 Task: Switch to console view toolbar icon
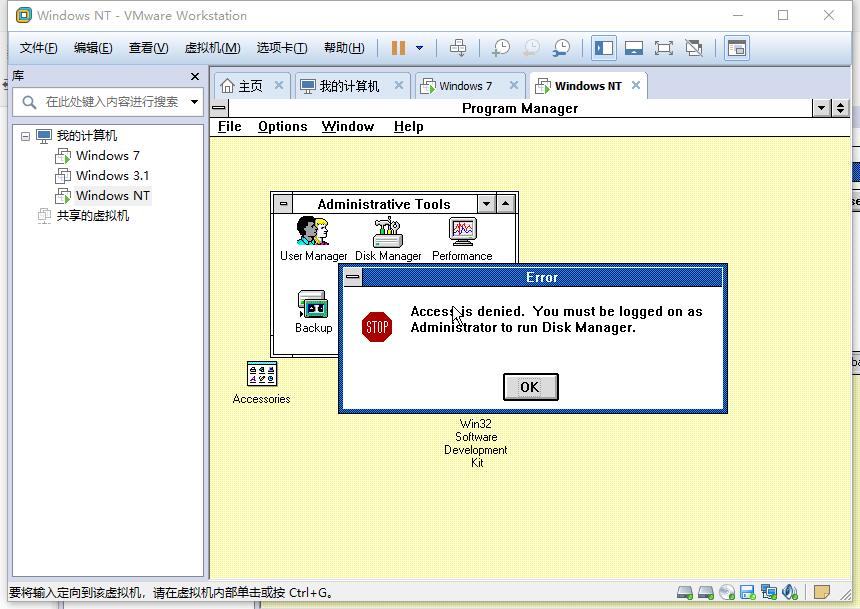tap(737, 48)
